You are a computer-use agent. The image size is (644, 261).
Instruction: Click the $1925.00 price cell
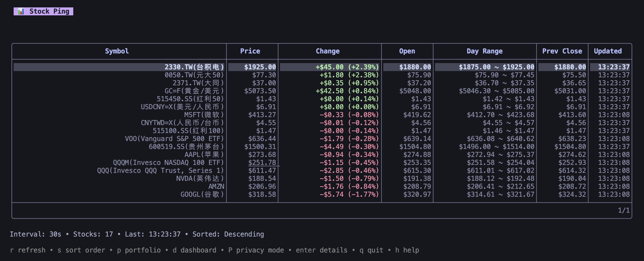(x=260, y=67)
